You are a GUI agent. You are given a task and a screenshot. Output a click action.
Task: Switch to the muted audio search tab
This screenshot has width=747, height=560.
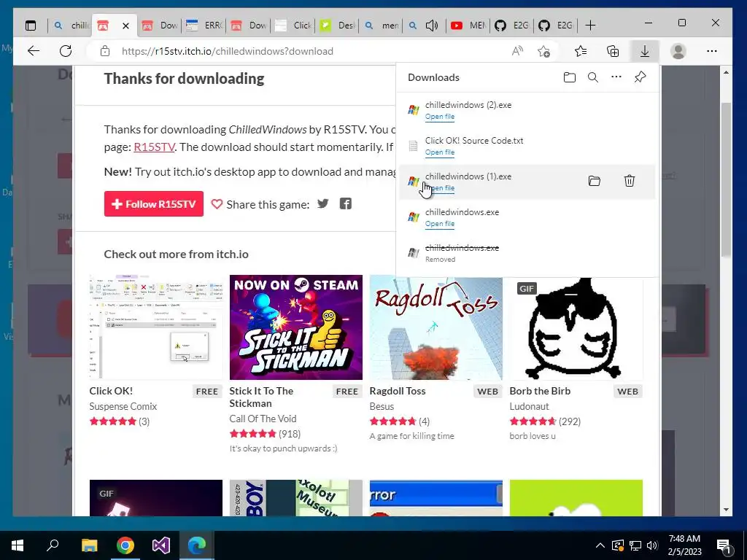424,26
